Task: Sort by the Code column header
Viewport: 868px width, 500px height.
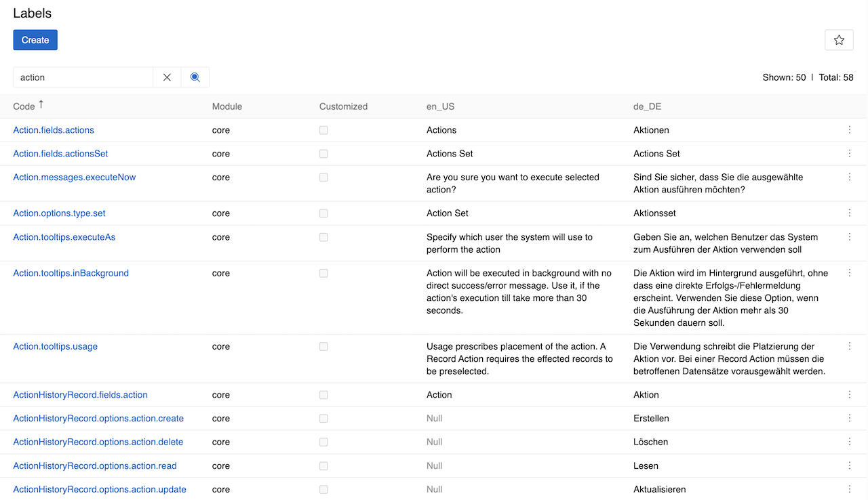Action: point(24,106)
